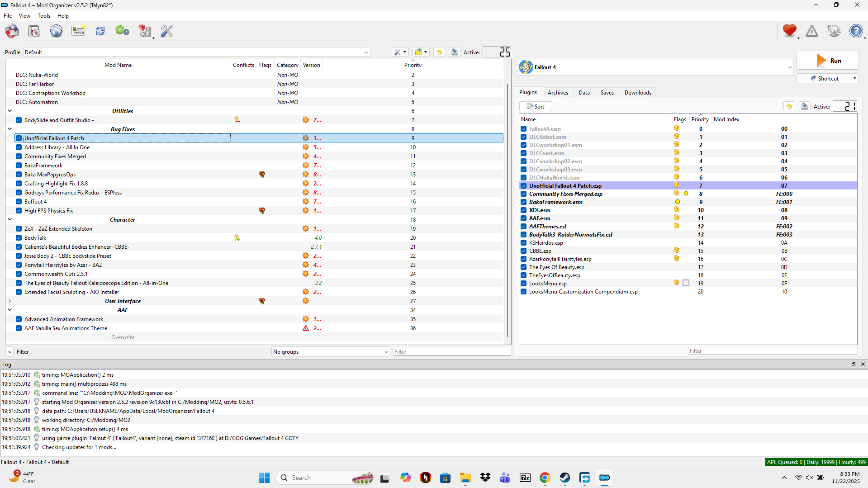Switch to the Data tab

[x=584, y=93]
